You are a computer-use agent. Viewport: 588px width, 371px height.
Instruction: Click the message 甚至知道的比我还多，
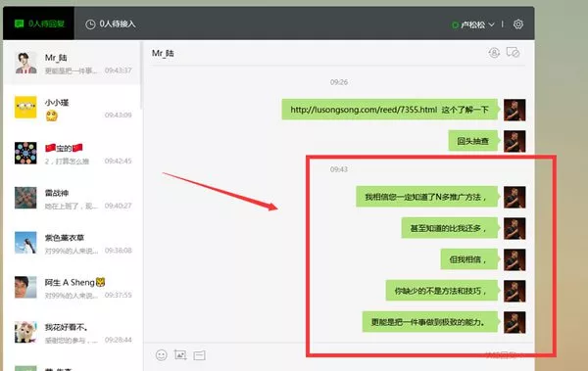point(449,228)
